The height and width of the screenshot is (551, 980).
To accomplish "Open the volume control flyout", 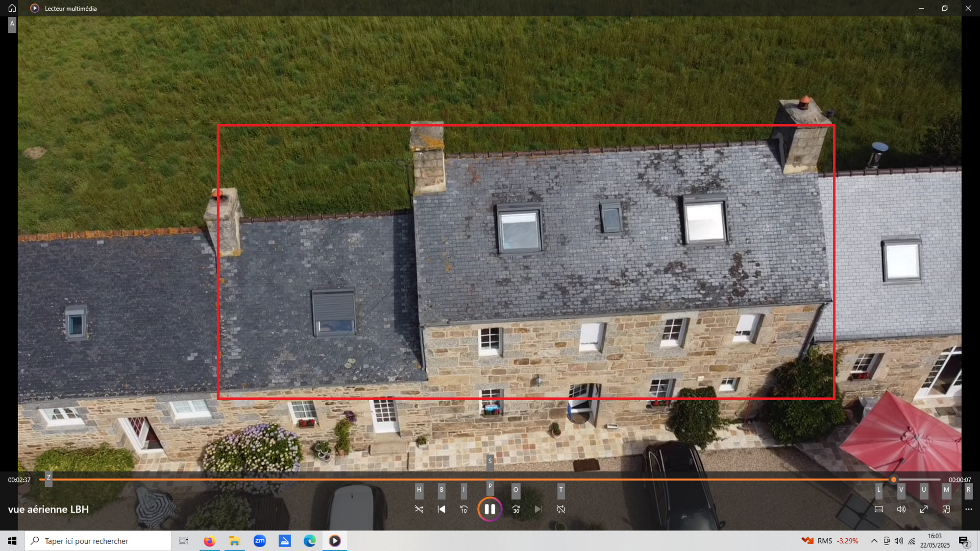I will tap(901, 509).
